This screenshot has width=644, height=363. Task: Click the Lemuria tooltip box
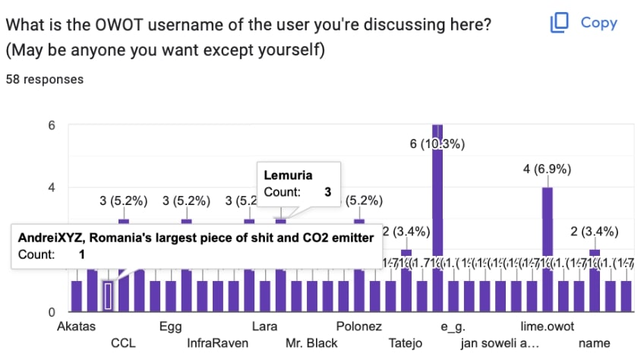tap(298, 183)
